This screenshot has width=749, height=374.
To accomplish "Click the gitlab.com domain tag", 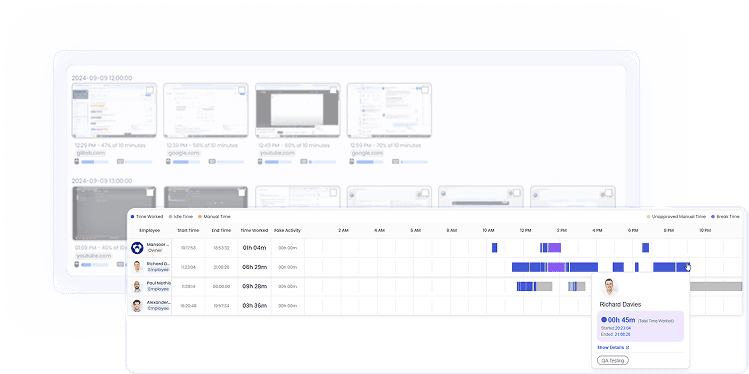I will [x=90, y=153].
